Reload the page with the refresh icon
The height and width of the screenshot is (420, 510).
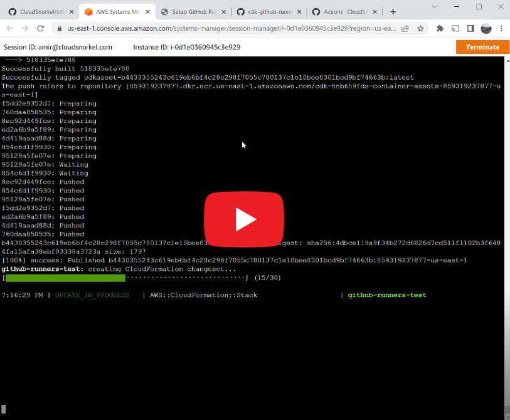coord(41,28)
